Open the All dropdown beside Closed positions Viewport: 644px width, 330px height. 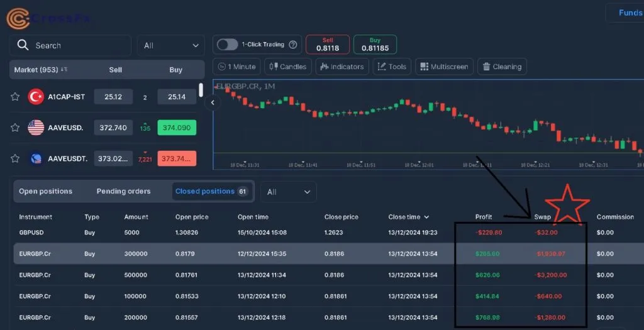pos(288,192)
